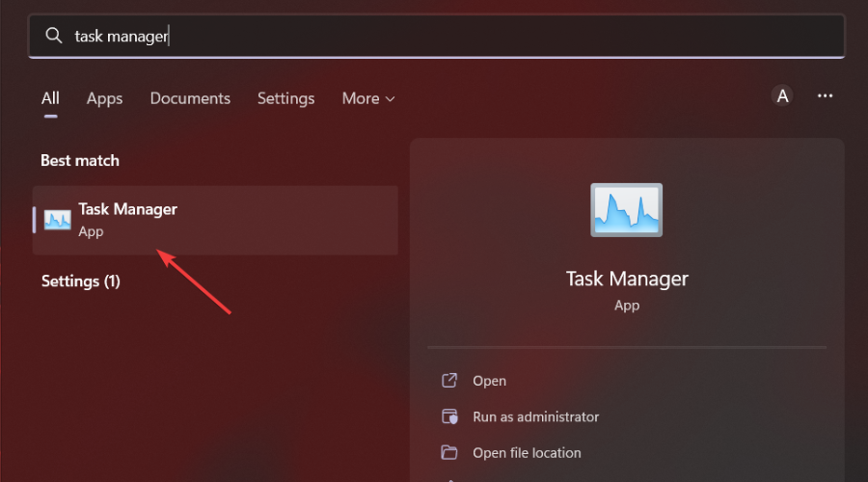The width and height of the screenshot is (868, 482).
Task: Click the Open external-link icon
Action: coord(448,381)
